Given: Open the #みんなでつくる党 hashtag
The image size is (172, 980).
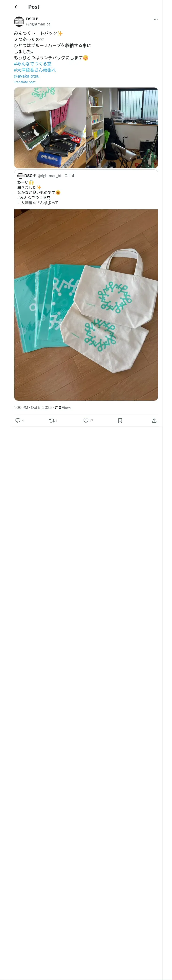Looking at the screenshot, I should pos(33,64).
